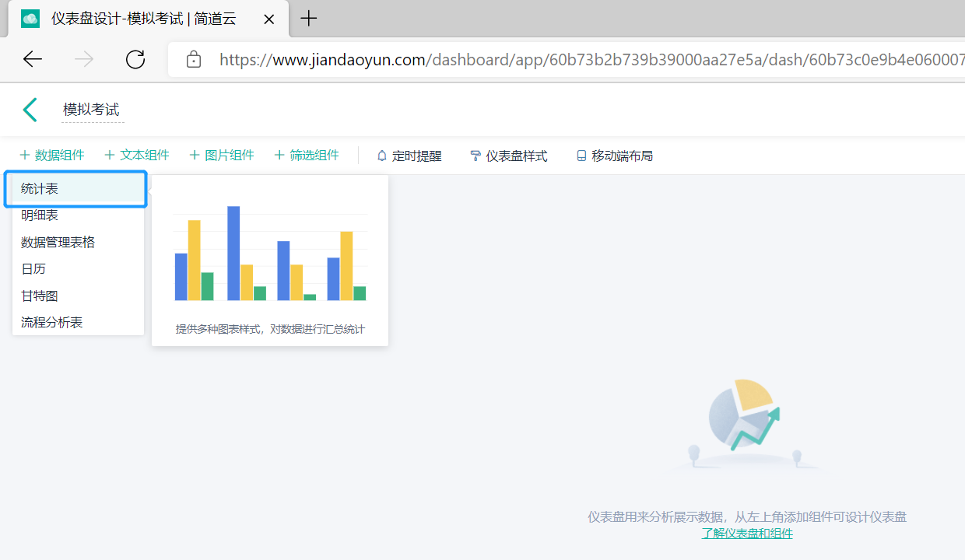Image resolution: width=965 pixels, height=560 pixels.
Task: Click the browser forward arrow
Action: (84, 59)
